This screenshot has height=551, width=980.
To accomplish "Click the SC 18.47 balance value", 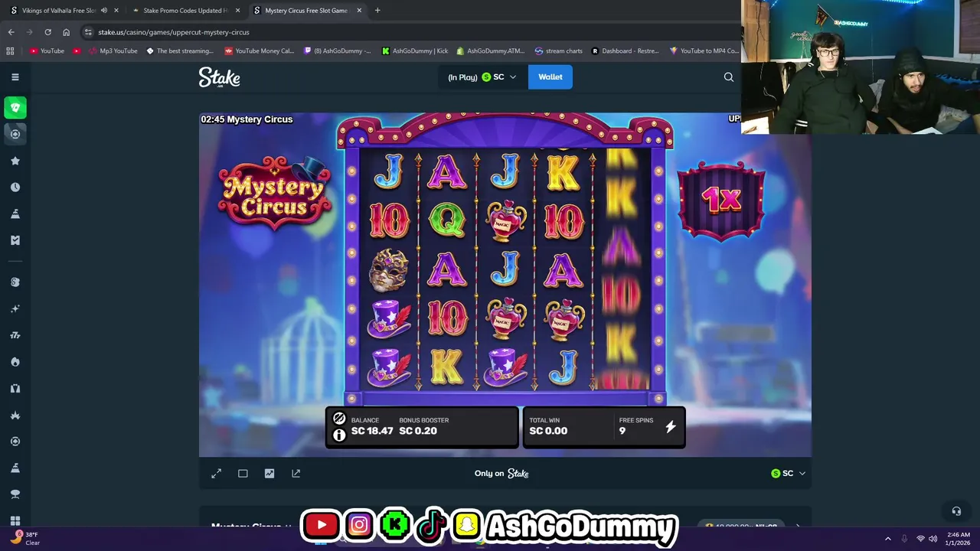I will coord(372,431).
